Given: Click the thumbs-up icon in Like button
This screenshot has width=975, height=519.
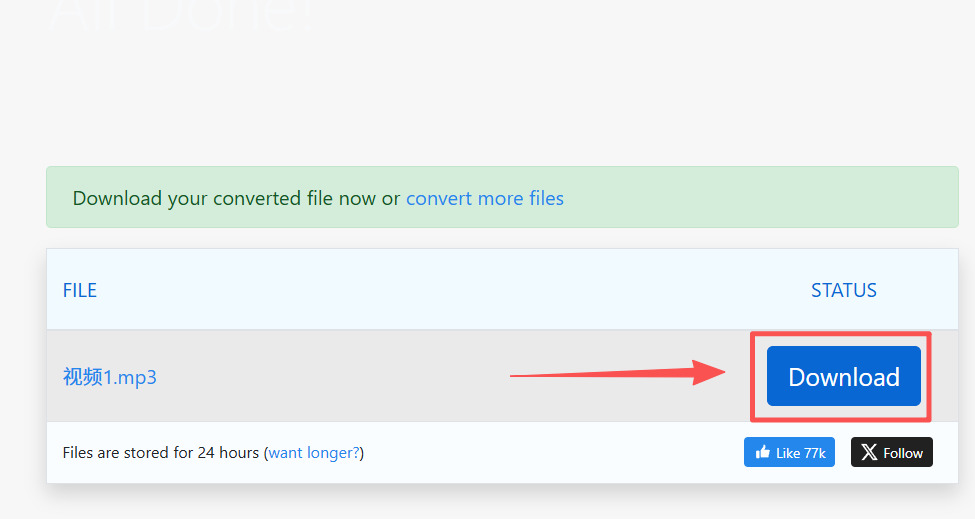Looking at the screenshot, I should (x=762, y=452).
